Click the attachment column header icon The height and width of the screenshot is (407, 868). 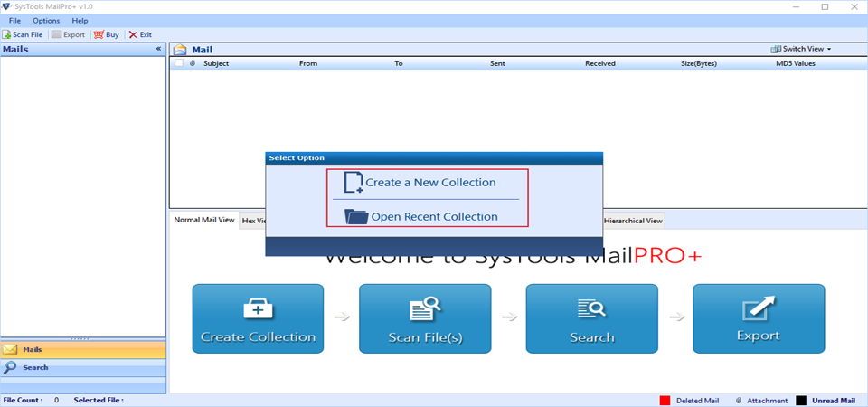click(193, 63)
